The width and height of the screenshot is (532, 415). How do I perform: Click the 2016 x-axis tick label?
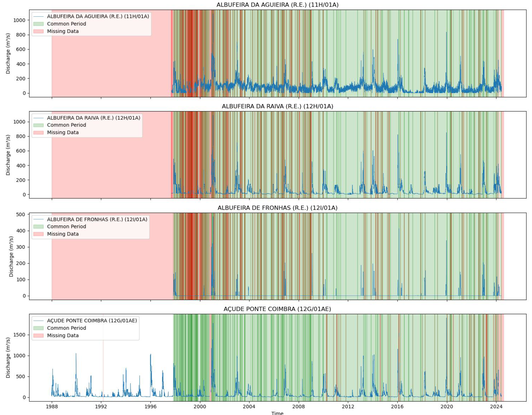click(x=397, y=406)
